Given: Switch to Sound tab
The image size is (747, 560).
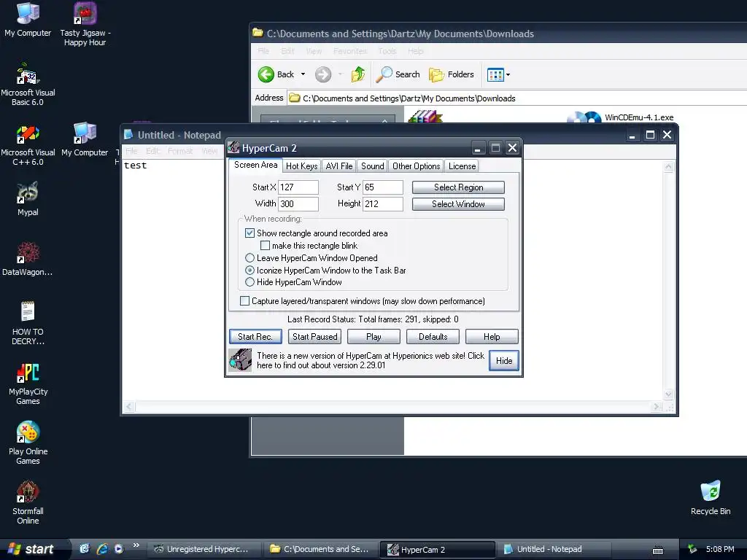Looking at the screenshot, I should click(372, 166).
